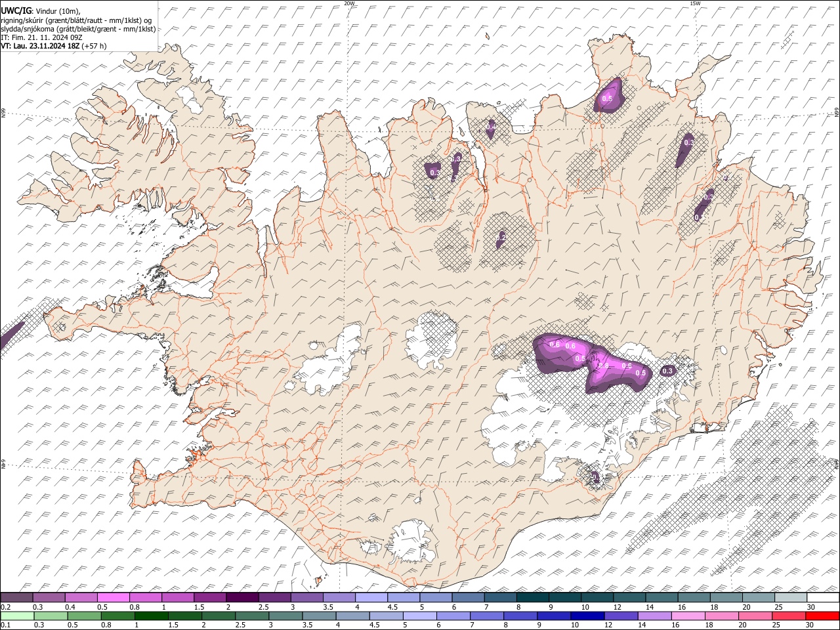Pick the rain-scale swatch between 5 and 6
This screenshot has height=630, width=840.
pos(419,616)
